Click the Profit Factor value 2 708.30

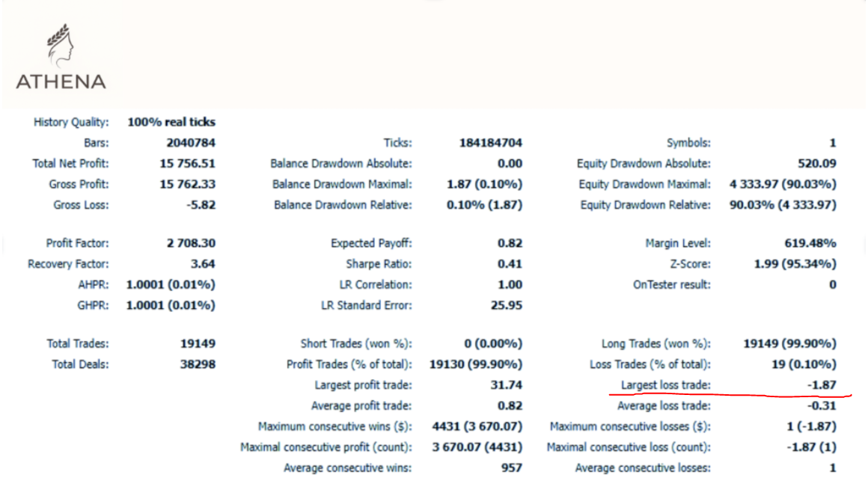tap(191, 243)
